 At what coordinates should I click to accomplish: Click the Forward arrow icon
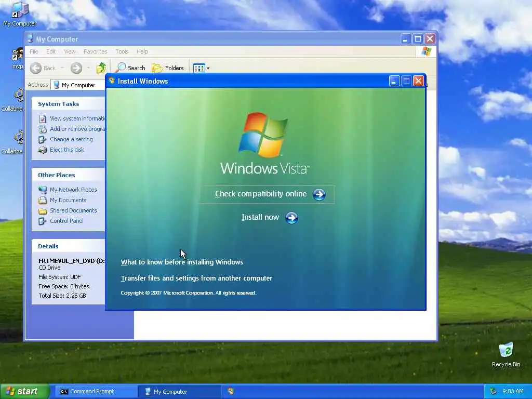[76, 68]
